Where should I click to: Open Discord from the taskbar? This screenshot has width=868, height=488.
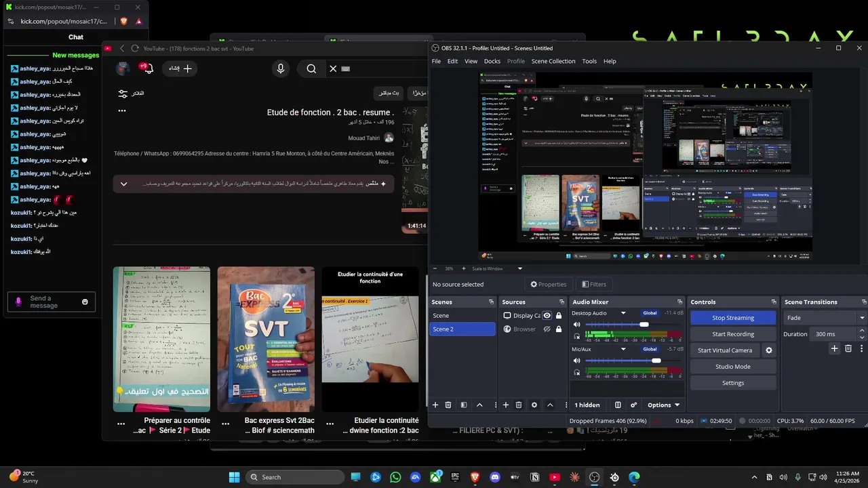(495, 477)
